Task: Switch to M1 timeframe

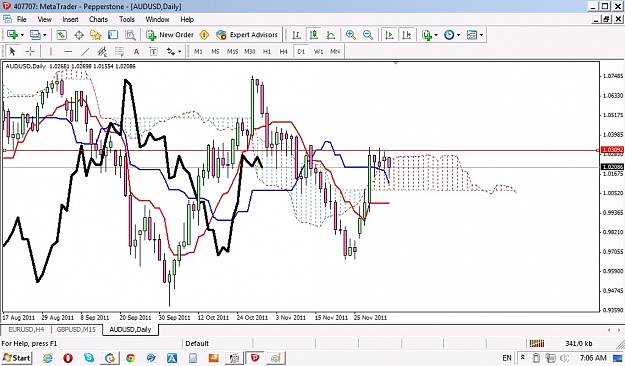Action: pyautogui.click(x=198, y=51)
